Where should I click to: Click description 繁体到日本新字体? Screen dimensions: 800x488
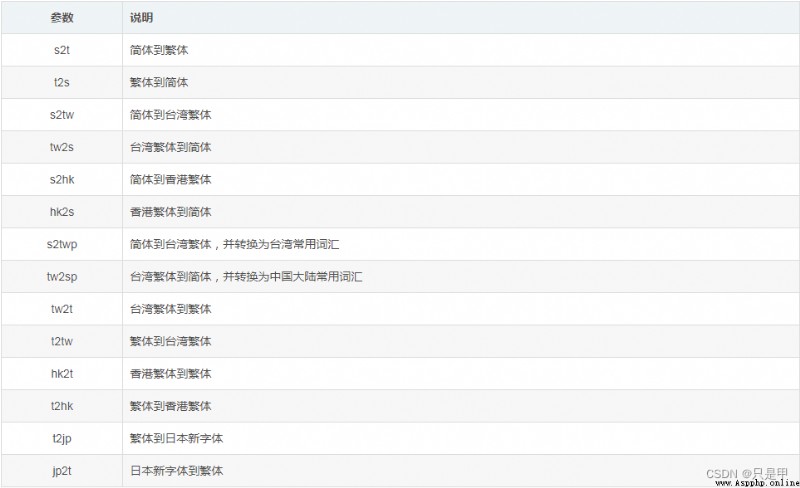pos(177,438)
